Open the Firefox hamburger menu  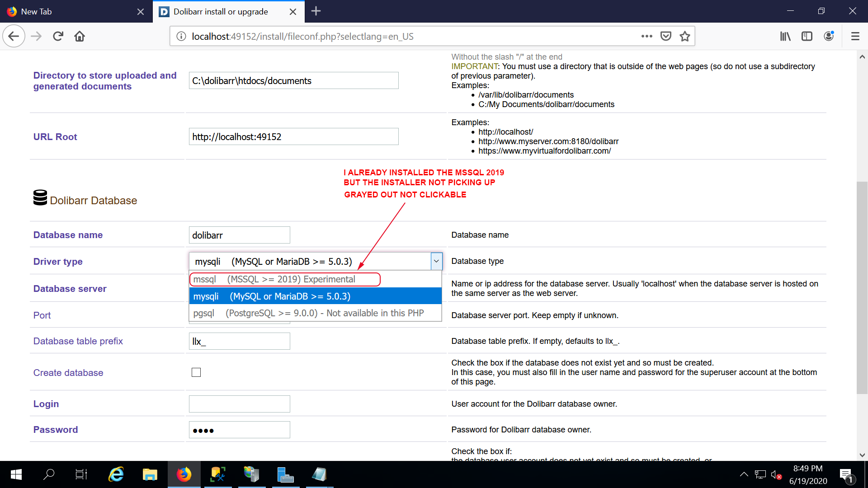click(x=855, y=36)
